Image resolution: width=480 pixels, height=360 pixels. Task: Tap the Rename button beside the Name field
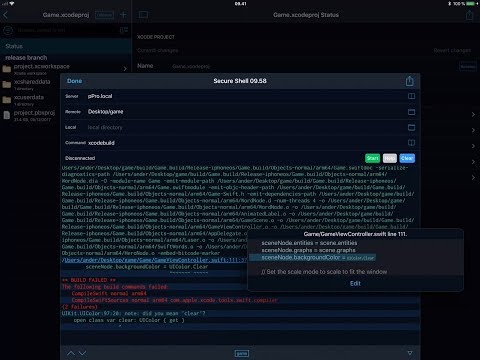coord(468,66)
